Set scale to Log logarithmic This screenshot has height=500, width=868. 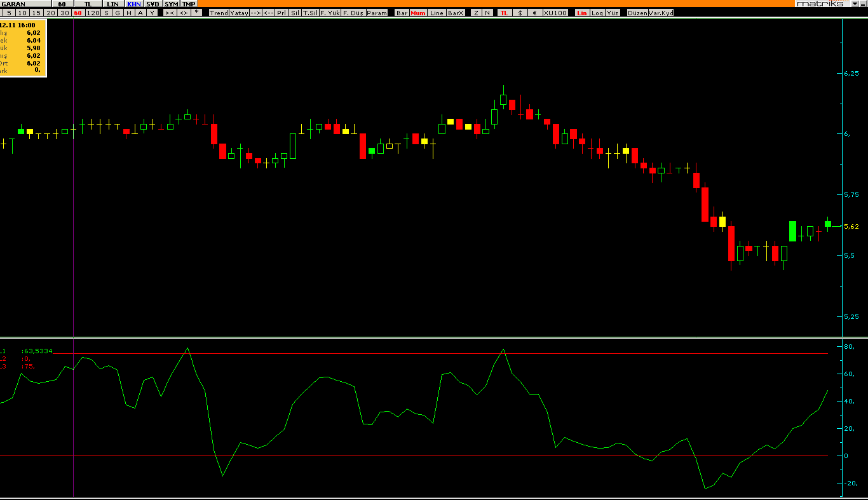(597, 13)
